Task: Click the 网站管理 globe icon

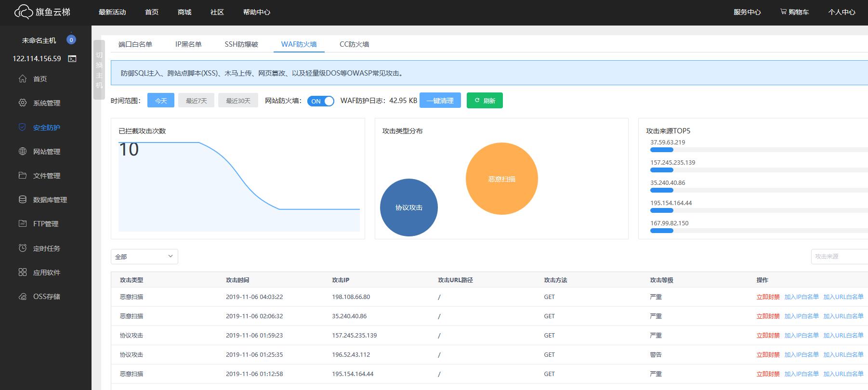Action: tap(23, 151)
